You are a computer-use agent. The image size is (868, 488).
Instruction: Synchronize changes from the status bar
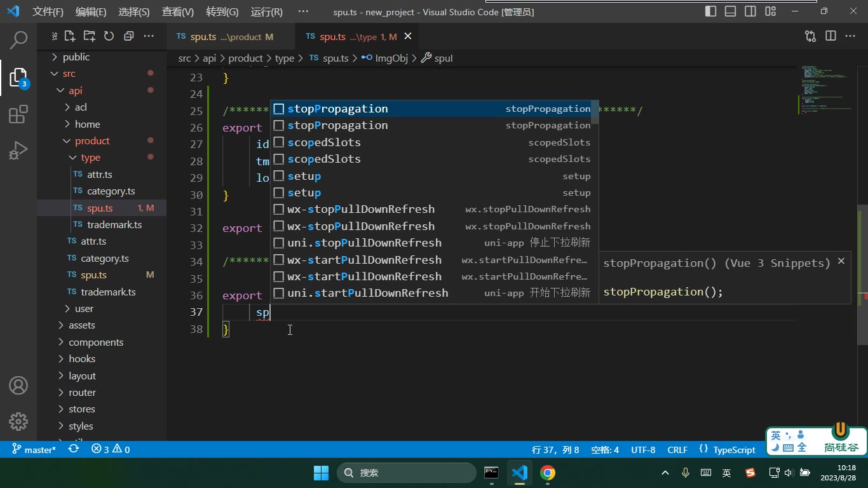point(74,449)
